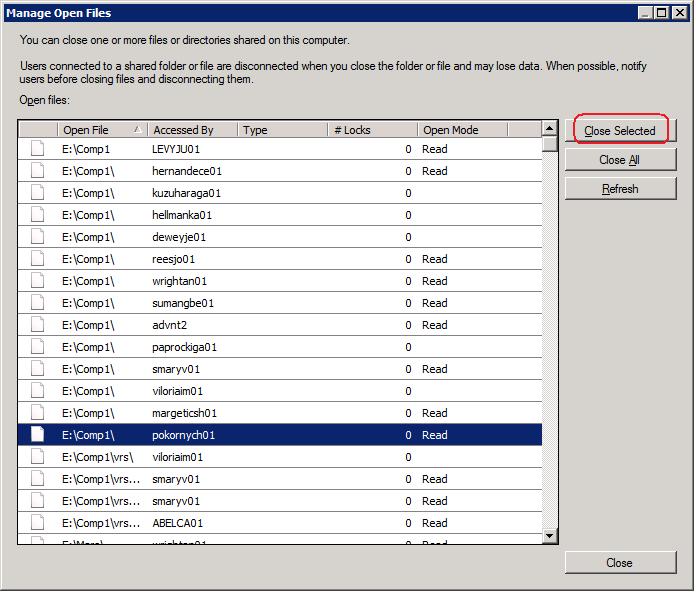The width and height of the screenshot is (696, 594).
Task: Select the file icon beside reesjo01
Action: [x=37, y=259]
